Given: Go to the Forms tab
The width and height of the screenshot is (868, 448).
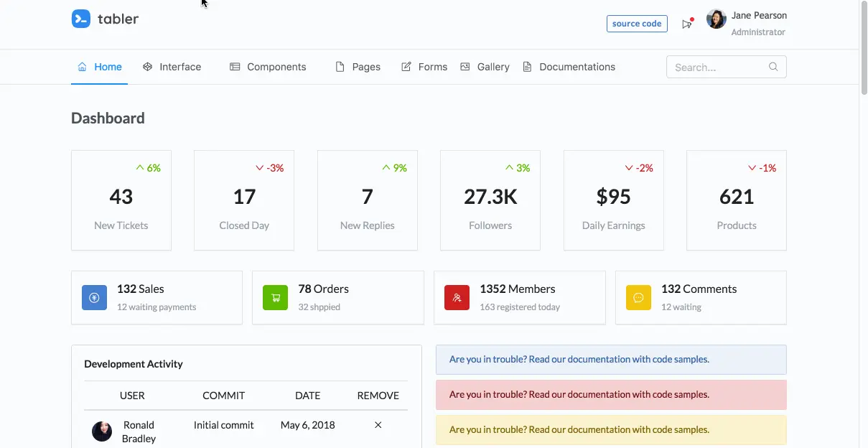Looking at the screenshot, I should pos(424,67).
